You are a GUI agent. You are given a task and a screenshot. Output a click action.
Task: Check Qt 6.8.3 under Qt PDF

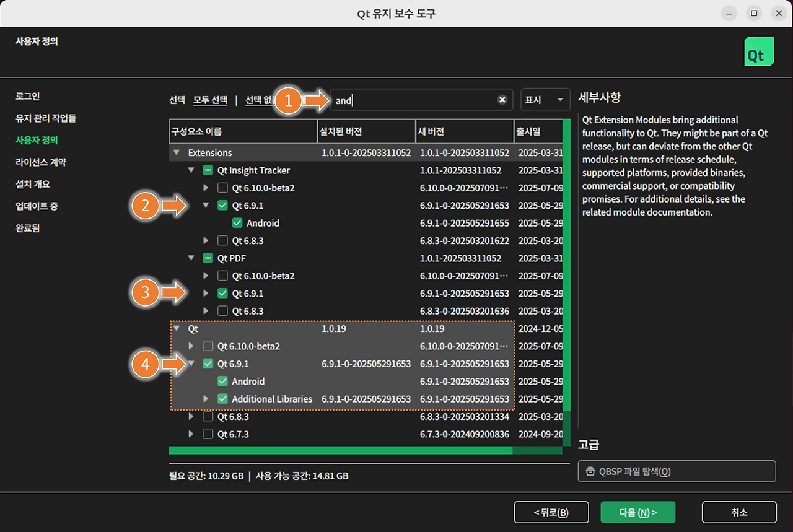(x=223, y=311)
